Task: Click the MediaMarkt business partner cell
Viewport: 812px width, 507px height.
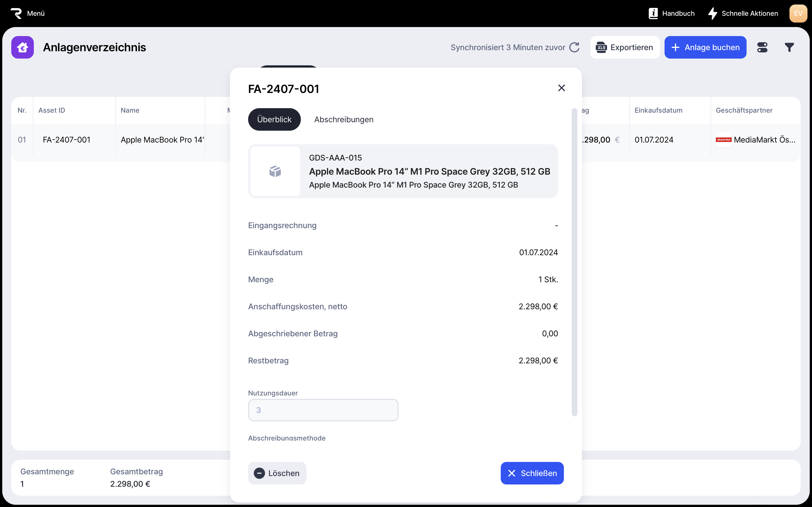Action: click(755, 140)
